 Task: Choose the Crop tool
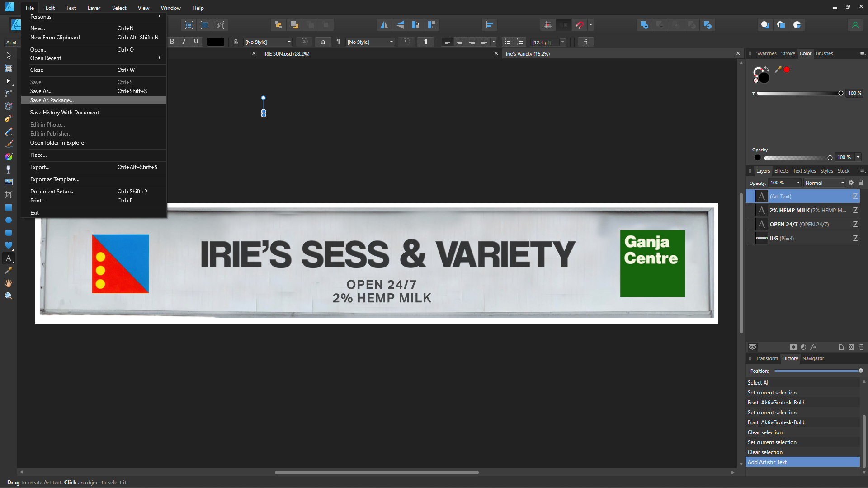pyautogui.click(x=9, y=195)
